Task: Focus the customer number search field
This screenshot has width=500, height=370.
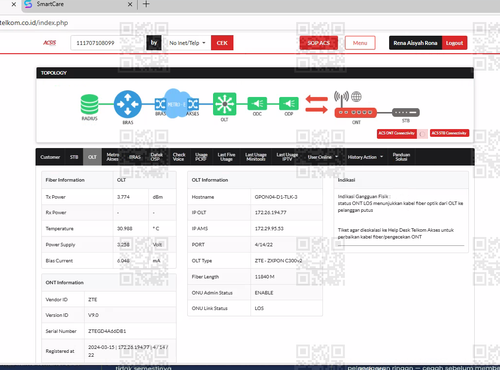Action: click(107, 43)
